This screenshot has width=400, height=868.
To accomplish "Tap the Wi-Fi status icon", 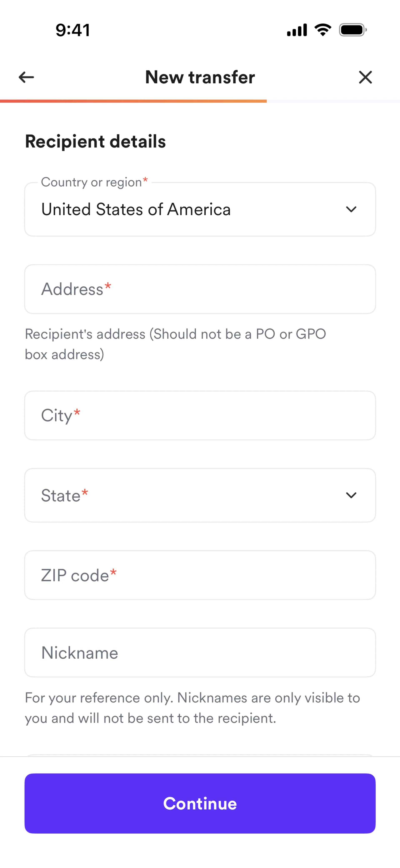I will [322, 30].
